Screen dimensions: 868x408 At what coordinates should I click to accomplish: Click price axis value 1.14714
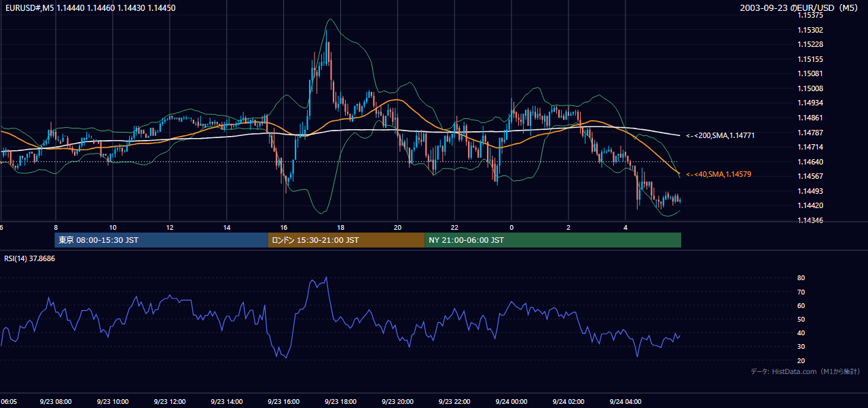[810, 147]
